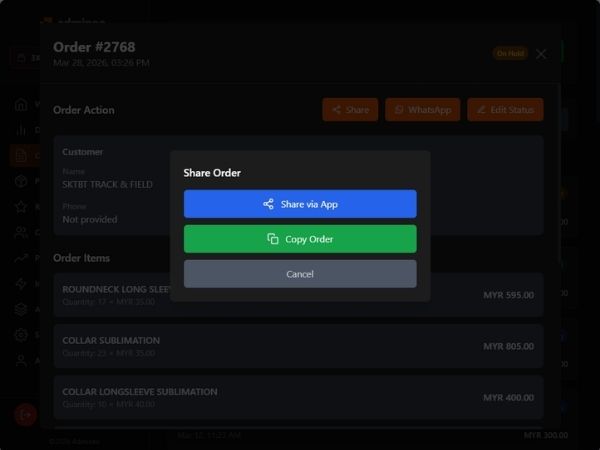
Task: Click the settings gear icon in the sidebar
Action: (x=21, y=335)
